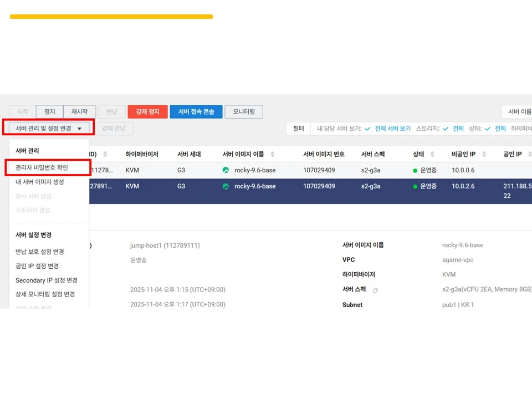Viewport: 532px width, 399px height.
Task: Choose 공인 IP 설정 변경 menu entry
Action: click(x=37, y=266)
